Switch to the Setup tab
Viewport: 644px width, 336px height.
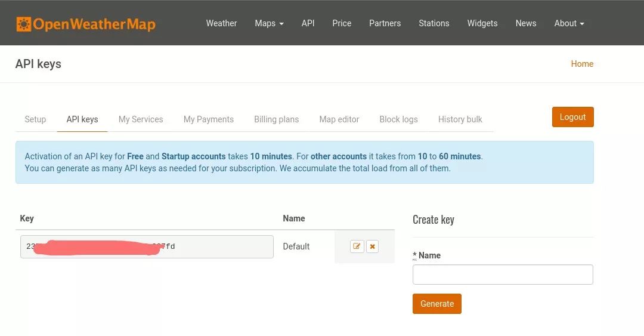(x=35, y=119)
